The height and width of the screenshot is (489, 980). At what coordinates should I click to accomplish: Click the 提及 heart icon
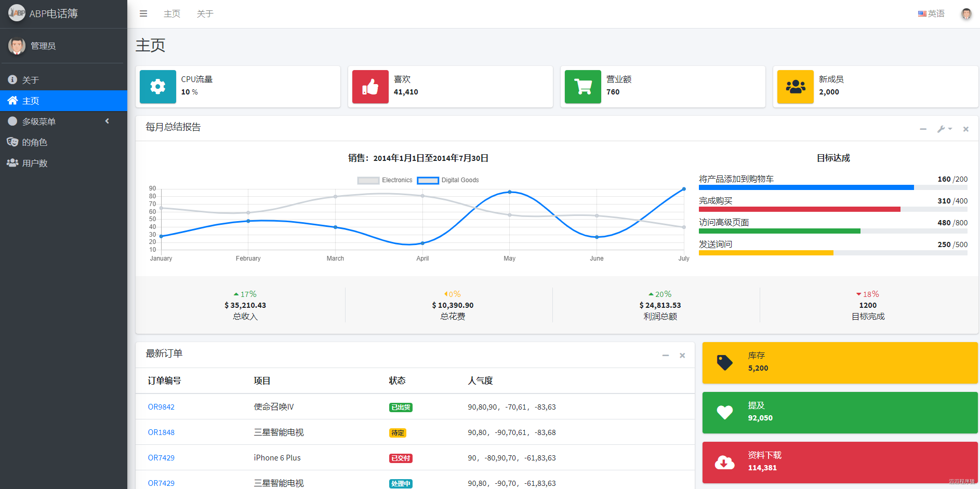click(x=725, y=412)
